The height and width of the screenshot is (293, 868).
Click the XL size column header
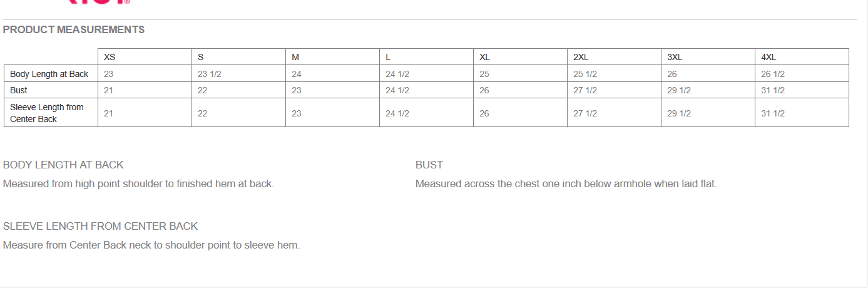pos(484,57)
